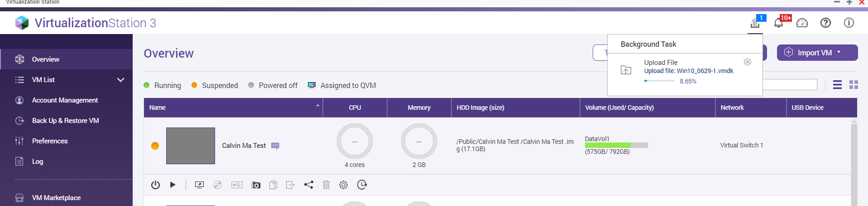Go to Back Up & Restore VM
Viewport: 868px width, 206px height.
(x=66, y=121)
